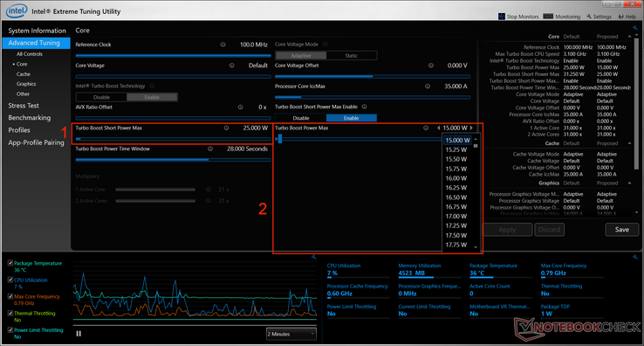Image resolution: width=644 pixels, height=346 pixels.
Task: Open Profiles section
Action: point(19,130)
